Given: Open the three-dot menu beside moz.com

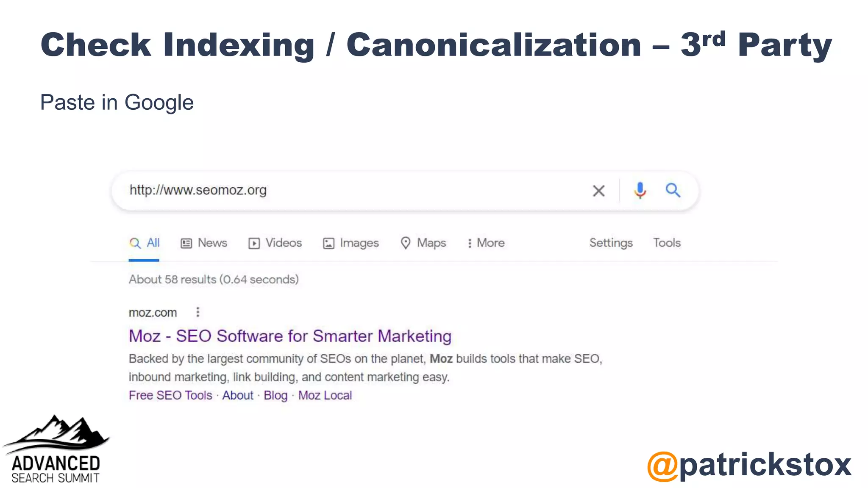Looking at the screenshot, I should pyautogui.click(x=198, y=312).
